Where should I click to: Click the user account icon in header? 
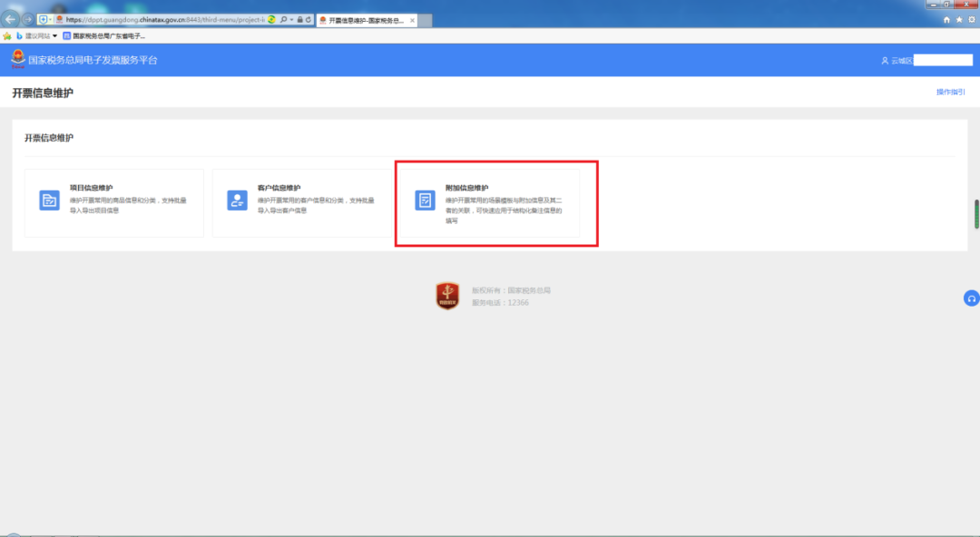click(885, 61)
